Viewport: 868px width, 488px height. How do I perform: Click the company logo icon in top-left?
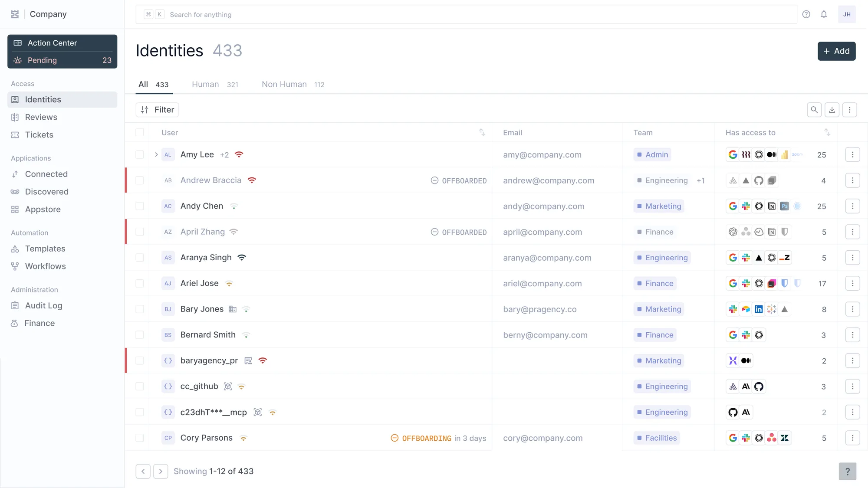coord(15,14)
